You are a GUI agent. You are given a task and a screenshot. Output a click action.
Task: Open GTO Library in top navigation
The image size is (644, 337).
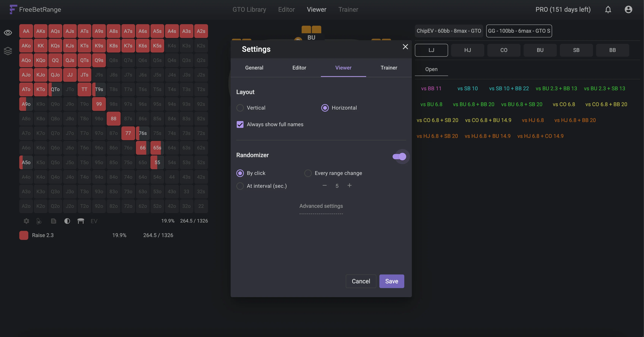pyautogui.click(x=249, y=9)
